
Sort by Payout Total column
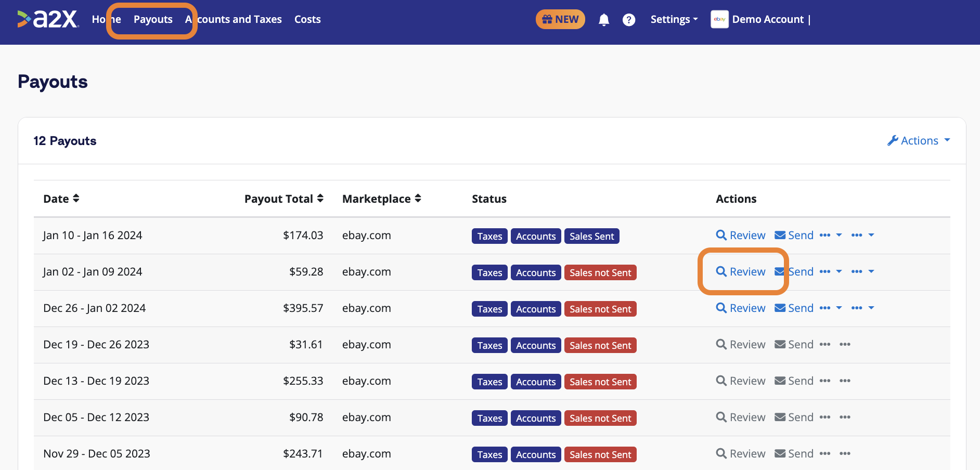[283, 199]
